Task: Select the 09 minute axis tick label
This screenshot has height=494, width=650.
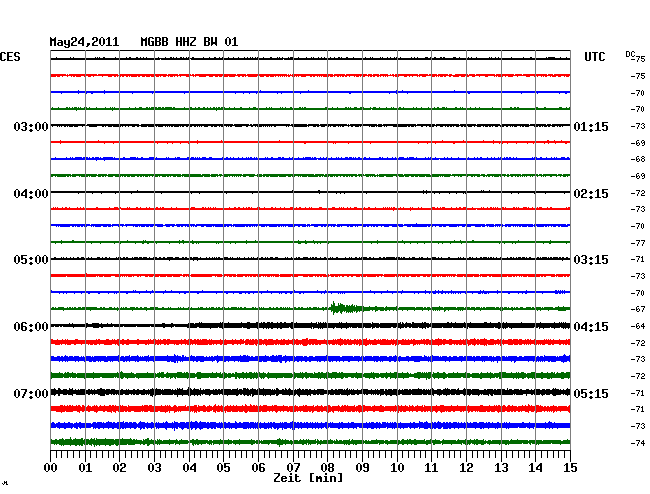Action: (362, 467)
